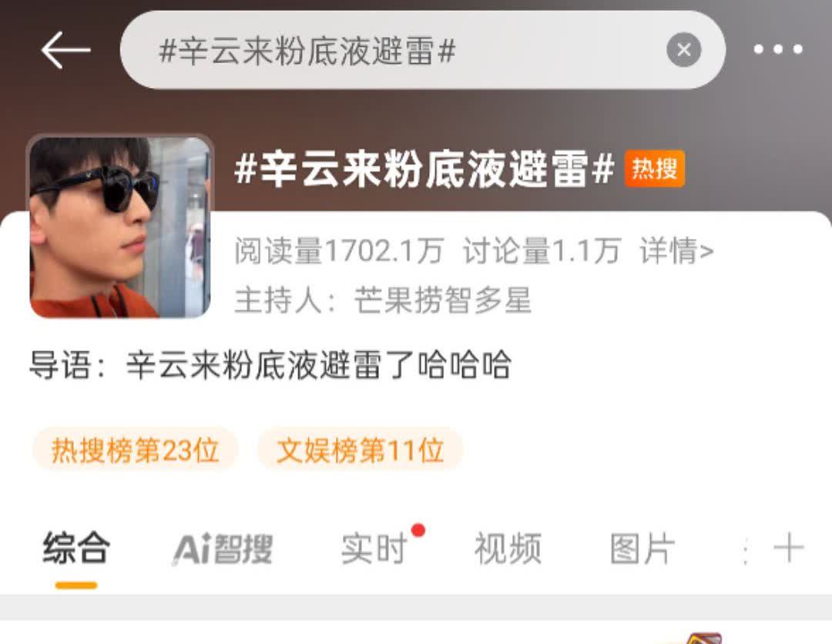The width and height of the screenshot is (832, 644).
Task: Tap the plus icon beside tabs
Action: (x=789, y=548)
